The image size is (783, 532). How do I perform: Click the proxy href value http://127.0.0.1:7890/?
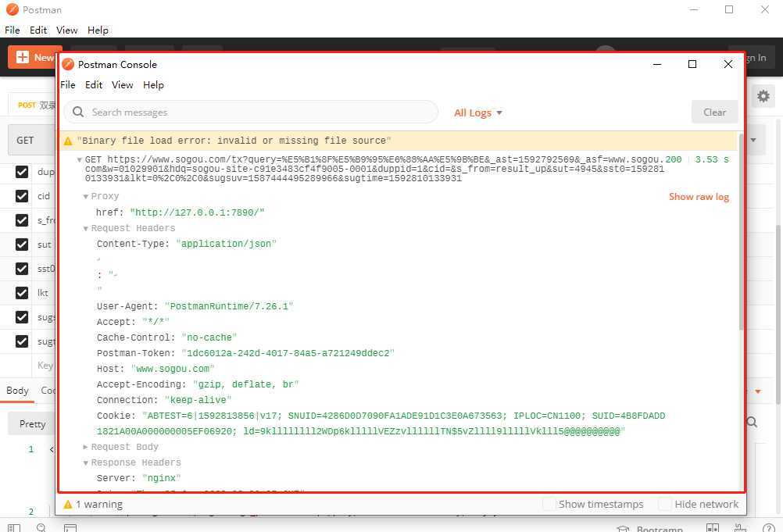tap(197, 212)
